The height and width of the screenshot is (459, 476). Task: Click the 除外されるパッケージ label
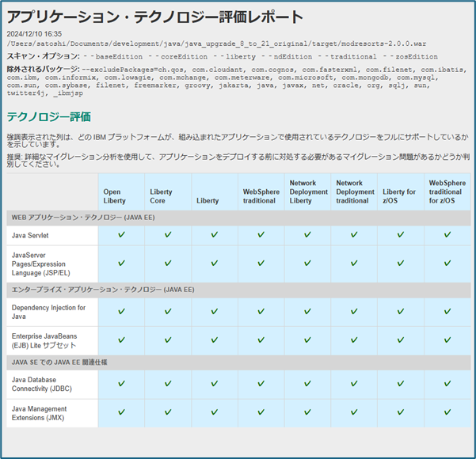coord(43,69)
